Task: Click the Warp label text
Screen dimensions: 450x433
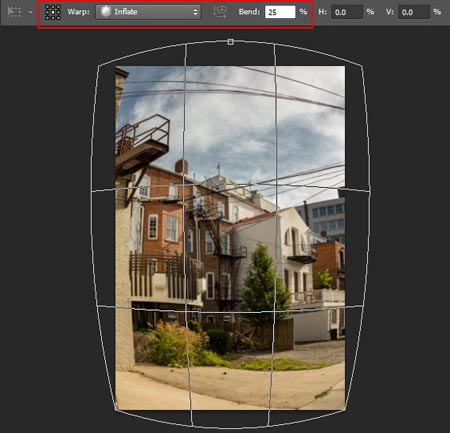Action: point(78,12)
